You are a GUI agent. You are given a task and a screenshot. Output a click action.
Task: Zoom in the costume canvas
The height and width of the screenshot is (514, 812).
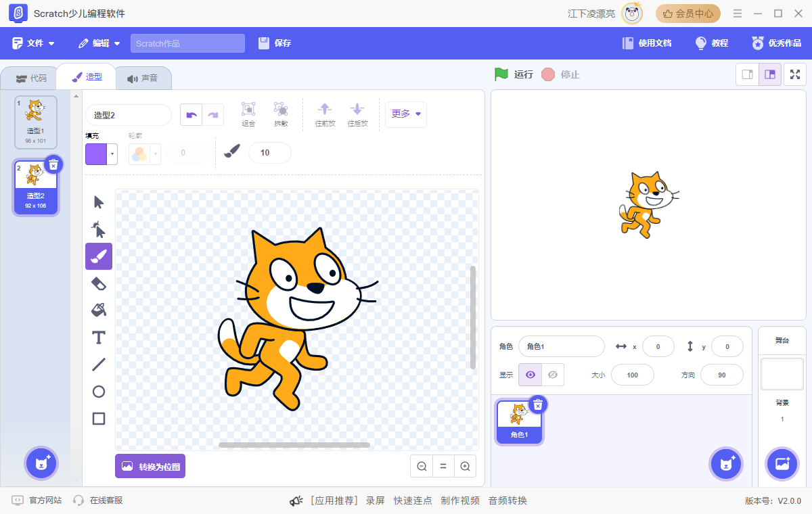[466, 466]
